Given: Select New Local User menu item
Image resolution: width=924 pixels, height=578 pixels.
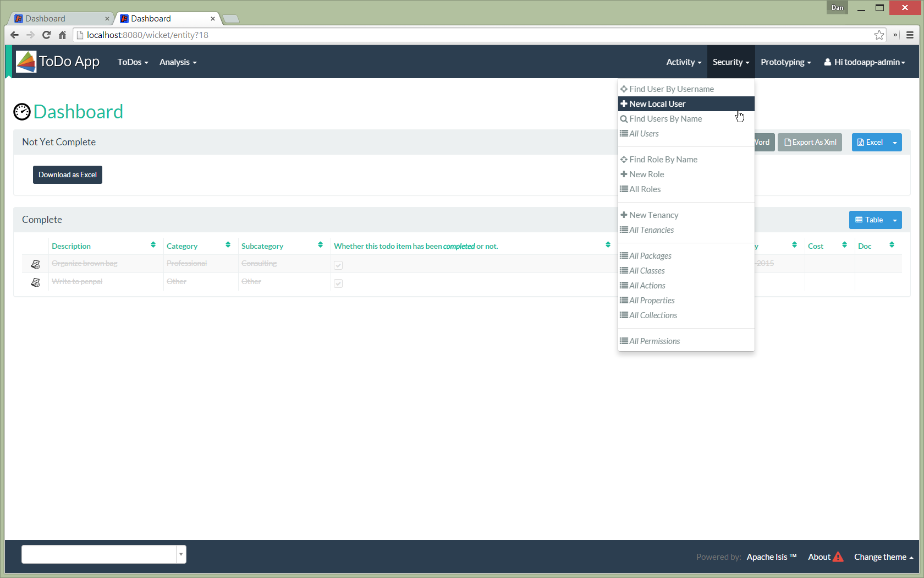Looking at the screenshot, I should click(x=657, y=104).
